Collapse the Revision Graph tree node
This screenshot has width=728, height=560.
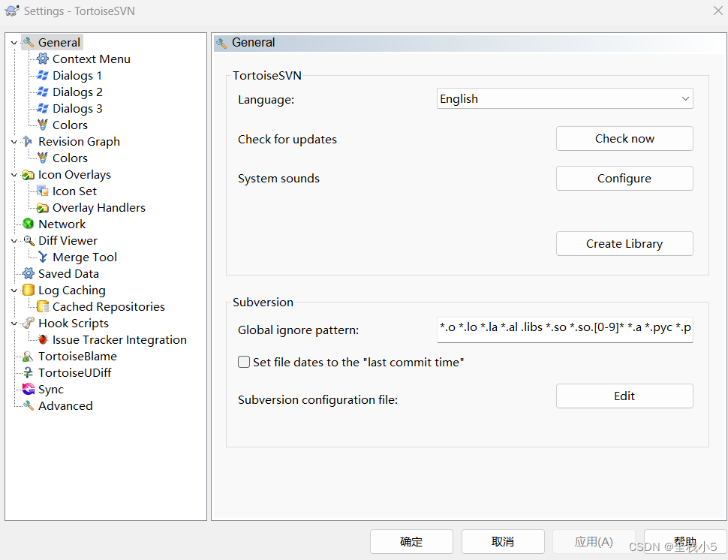pos(14,142)
